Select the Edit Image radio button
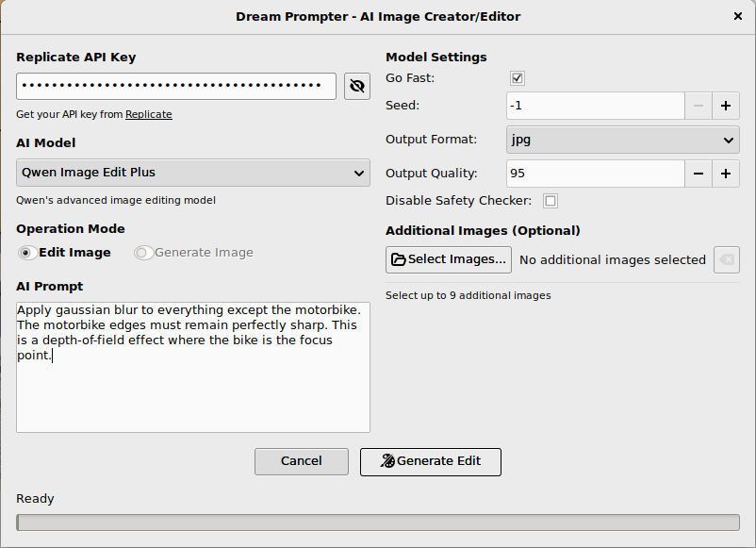The image size is (756, 548). click(26, 253)
